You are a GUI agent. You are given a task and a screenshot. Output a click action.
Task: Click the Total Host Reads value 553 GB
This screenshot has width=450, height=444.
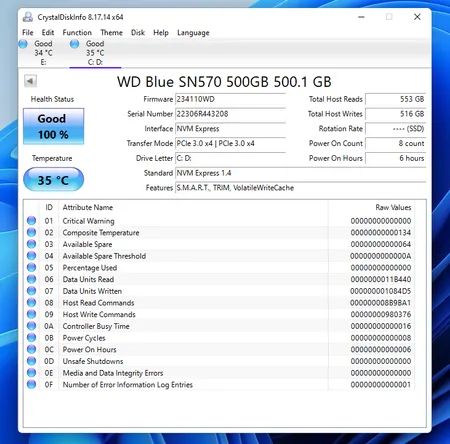396,99
